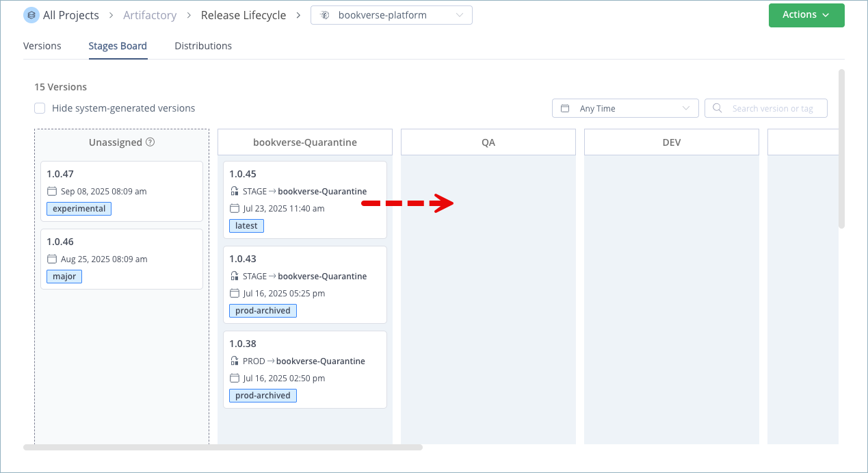Open version 1.0.43 card title
Screen dimensions: 868x473
tap(243, 259)
